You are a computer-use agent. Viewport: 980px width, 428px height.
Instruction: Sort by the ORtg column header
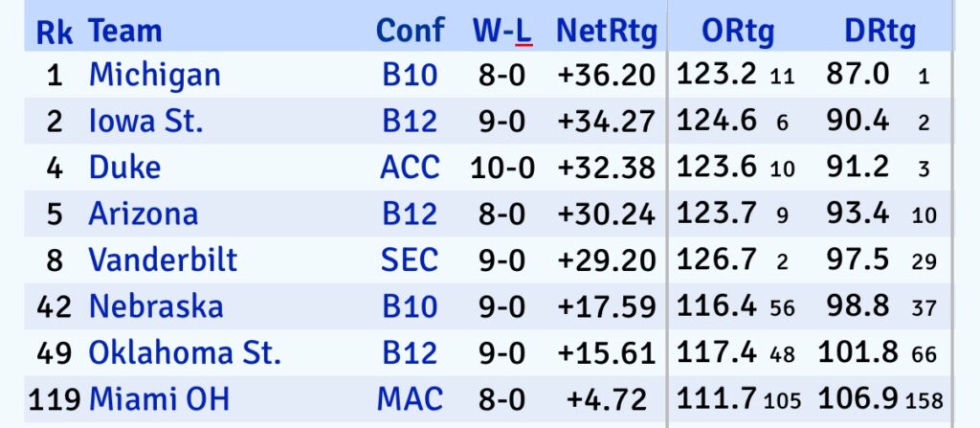pos(736,32)
